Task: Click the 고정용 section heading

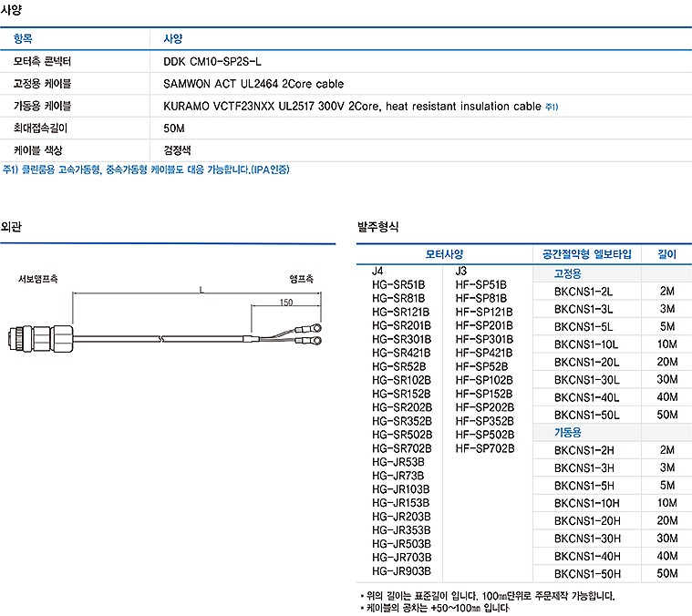Action: pos(567,273)
